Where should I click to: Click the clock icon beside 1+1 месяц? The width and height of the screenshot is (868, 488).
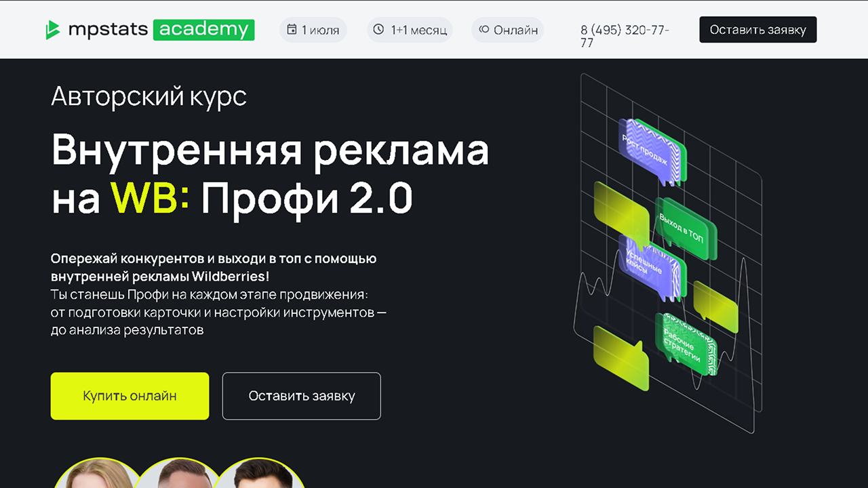[378, 30]
